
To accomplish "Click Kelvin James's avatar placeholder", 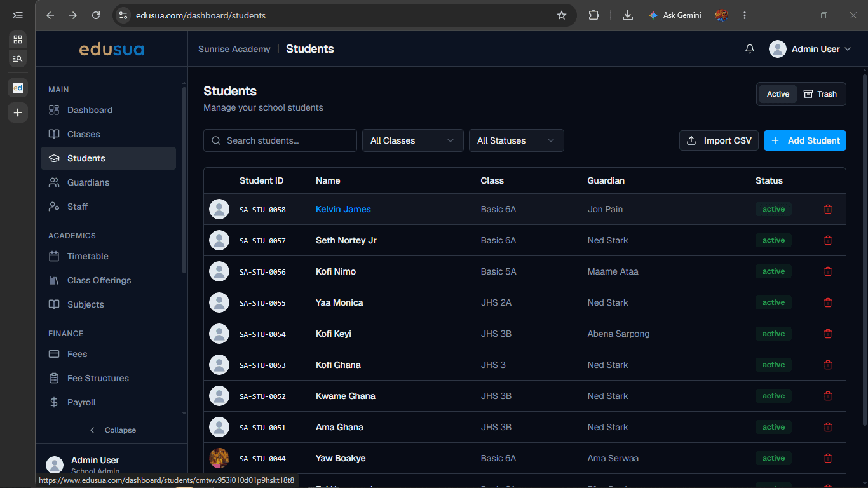I will coord(219,209).
